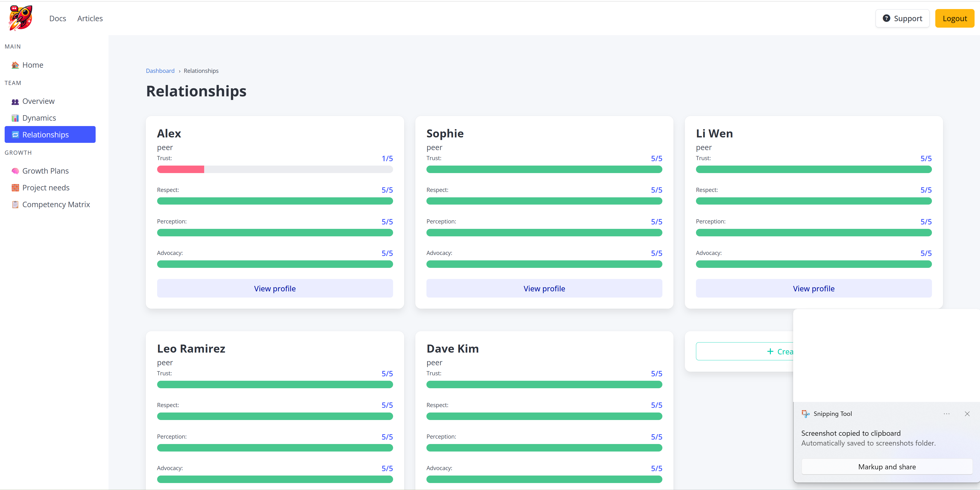Click Alex's Advocacy progress bar
Image resolution: width=980 pixels, height=490 pixels.
275,264
